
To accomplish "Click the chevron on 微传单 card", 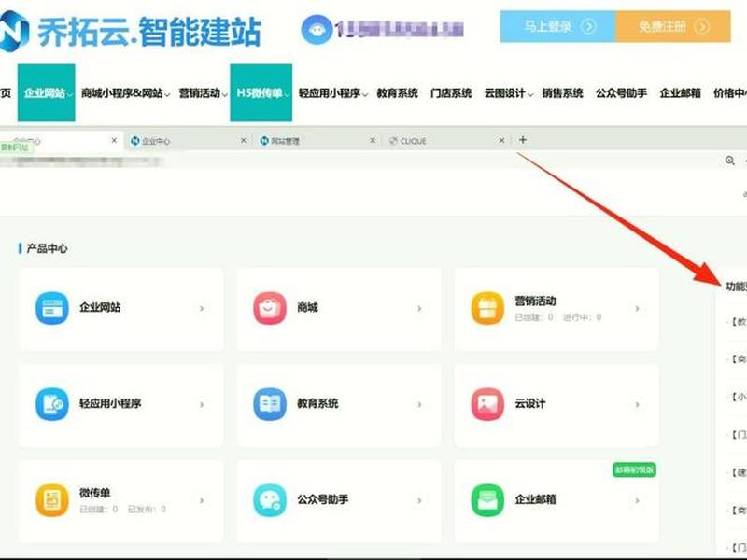I will (202, 500).
